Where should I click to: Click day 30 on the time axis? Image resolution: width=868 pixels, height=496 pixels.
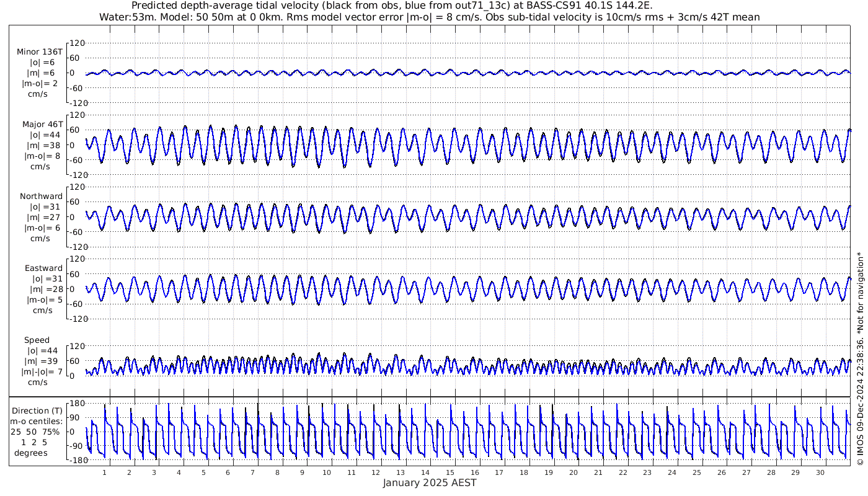click(820, 472)
